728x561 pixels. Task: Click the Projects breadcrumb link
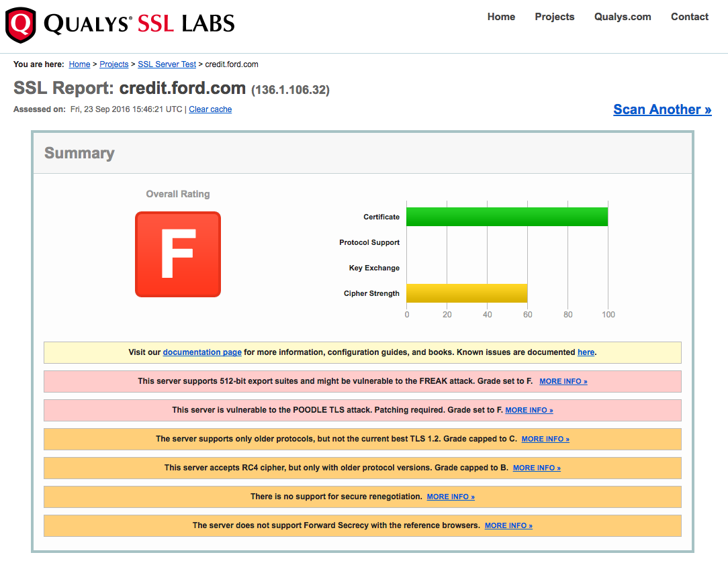(113, 64)
